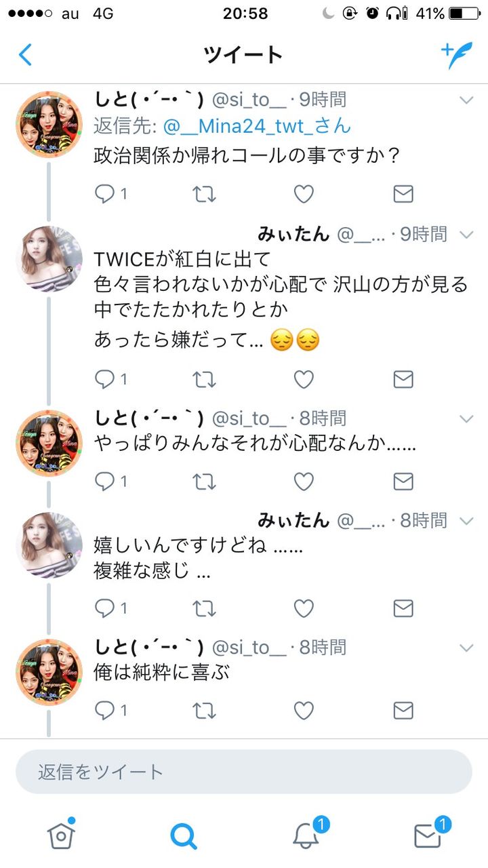Screen dimensions: 488x868
Task: Share the 複雑な感じ tweet via envelope icon
Action: click(403, 608)
